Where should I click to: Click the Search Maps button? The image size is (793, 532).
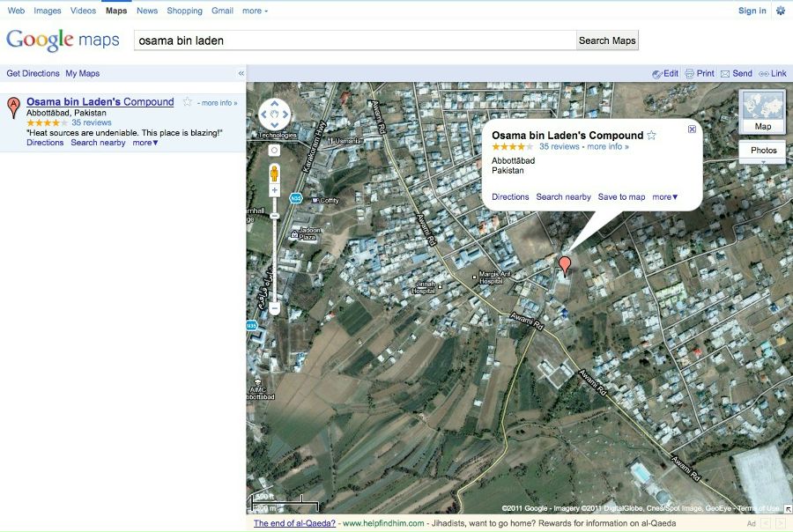point(606,41)
